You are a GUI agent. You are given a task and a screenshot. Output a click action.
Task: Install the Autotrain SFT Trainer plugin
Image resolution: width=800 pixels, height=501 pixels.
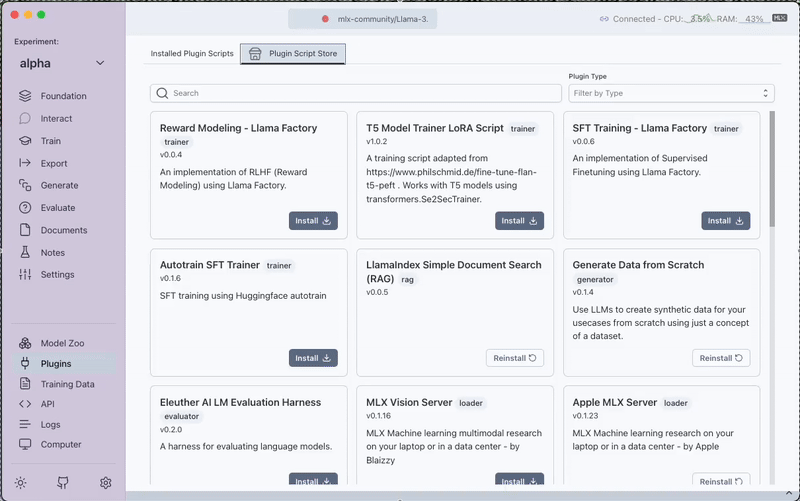tap(313, 358)
